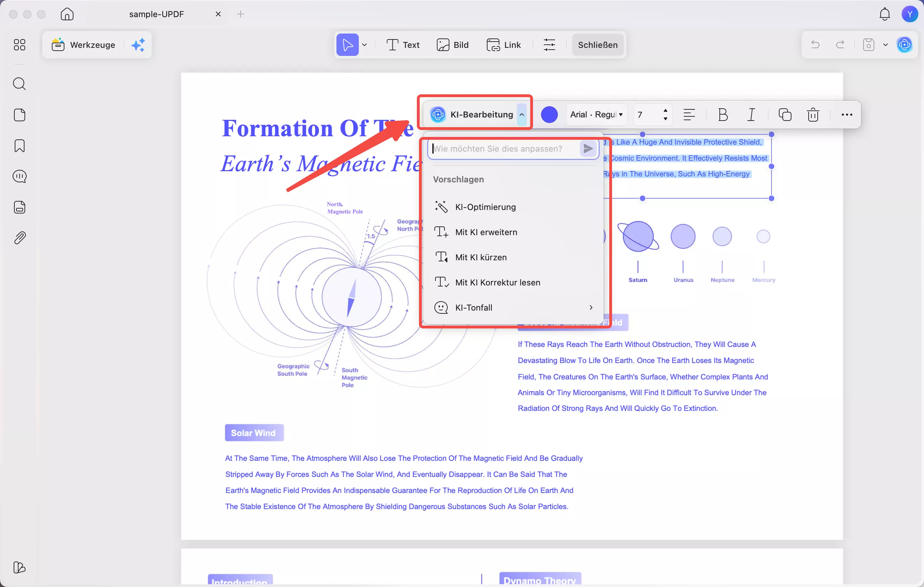This screenshot has width=924, height=587.
Task: Click the copy text block icon
Action: (x=785, y=115)
